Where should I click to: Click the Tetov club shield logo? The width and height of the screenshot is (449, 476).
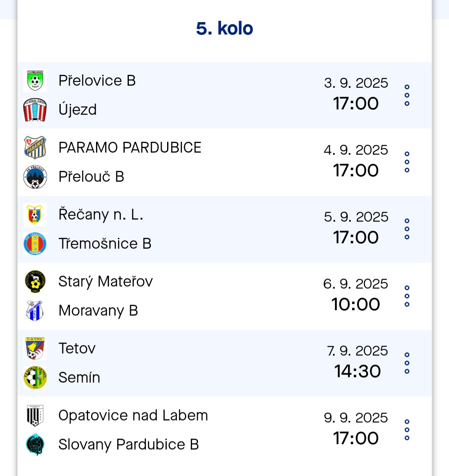pyautogui.click(x=35, y=348)
